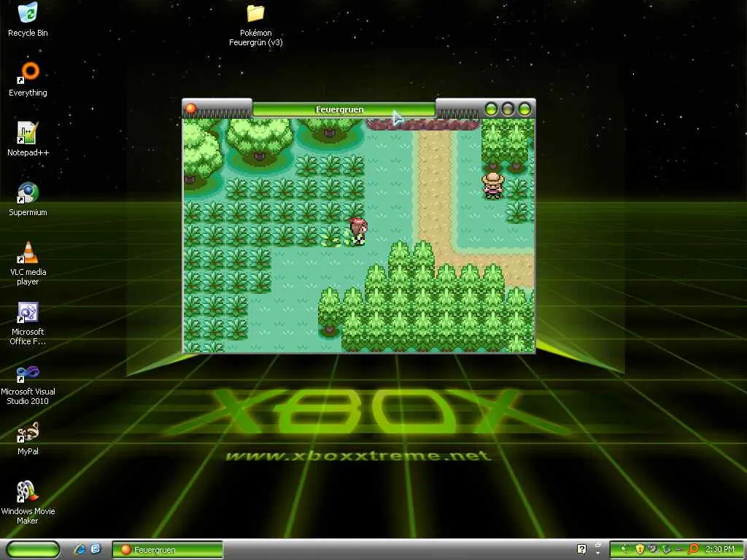Click the yellow security shield tray icon
The width and height of the screenshot is (747, 560).
click(640, 549)
